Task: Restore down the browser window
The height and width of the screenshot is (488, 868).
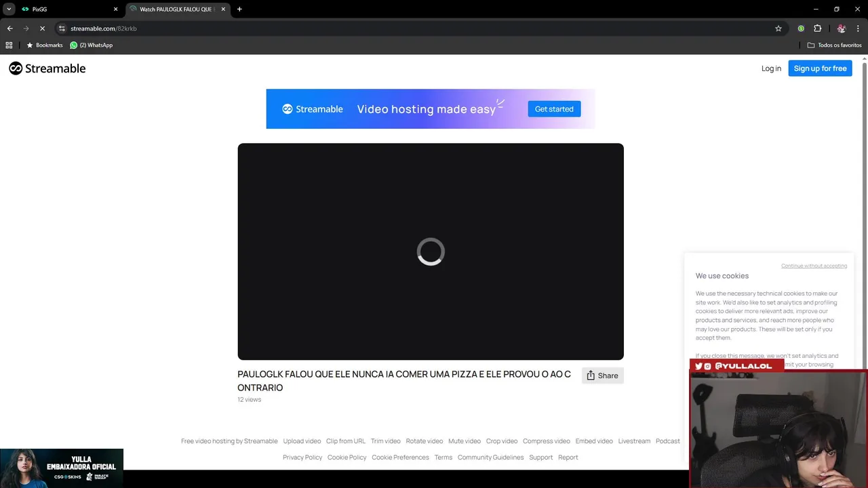Action: click(x=837, y=9)
